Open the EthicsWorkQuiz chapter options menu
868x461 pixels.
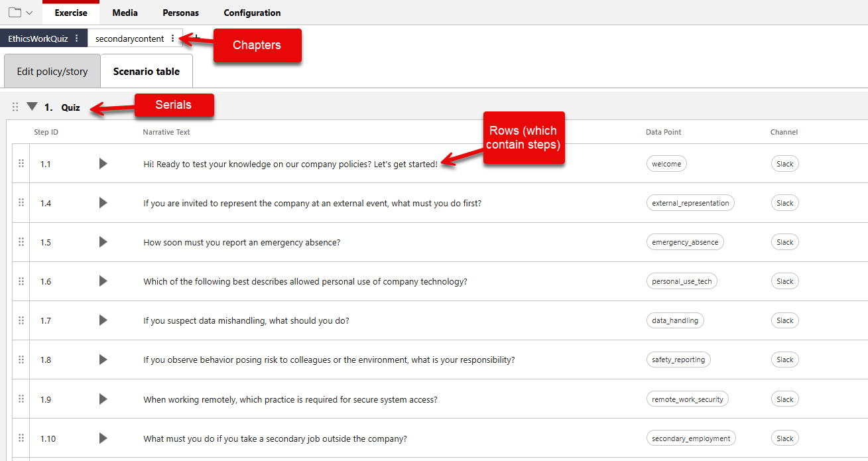(x=77, y=38)
